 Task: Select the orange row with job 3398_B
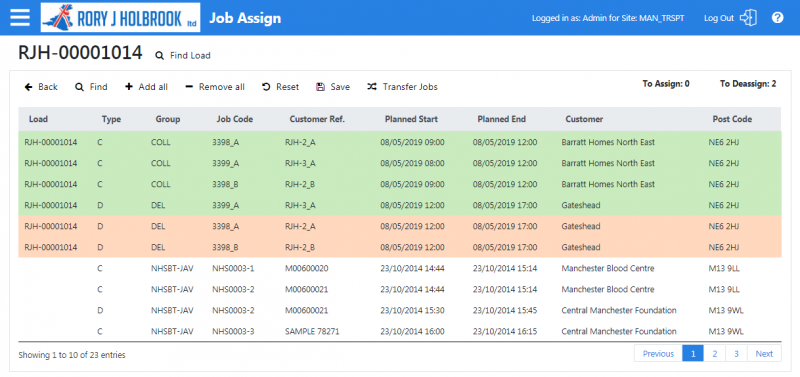point(399,247)
